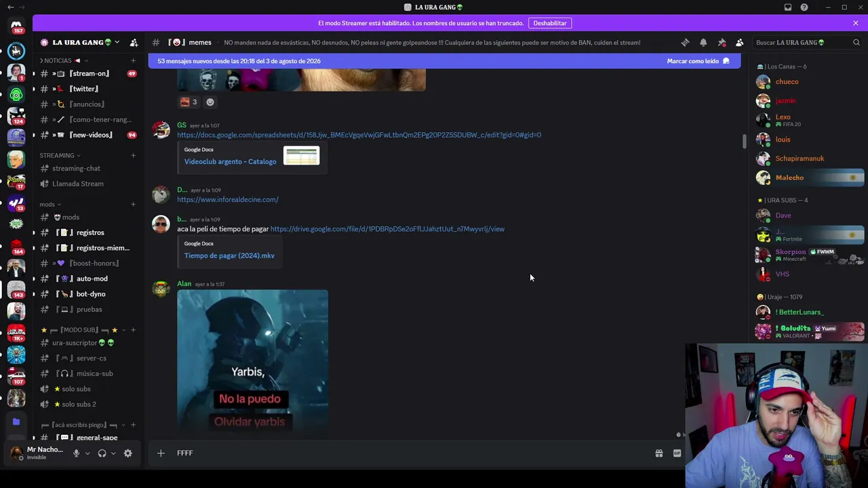Open LA URA GANG server dropdown menu

pos(79,42)
